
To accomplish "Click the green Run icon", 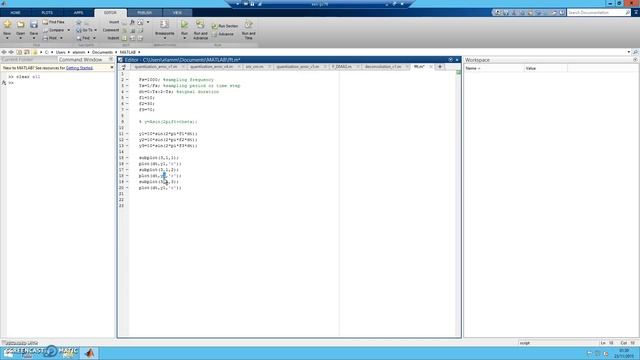I will 184,24.
